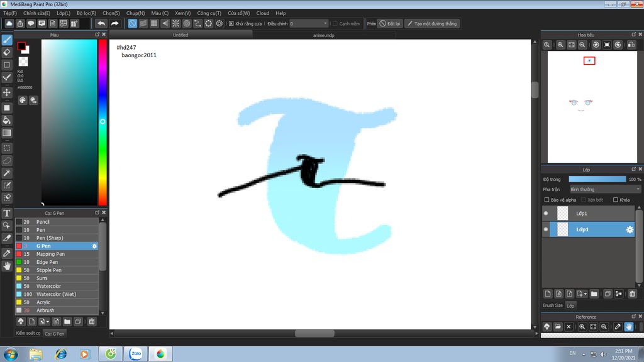Open the color palette icon in Màu panel

[23, 100]
